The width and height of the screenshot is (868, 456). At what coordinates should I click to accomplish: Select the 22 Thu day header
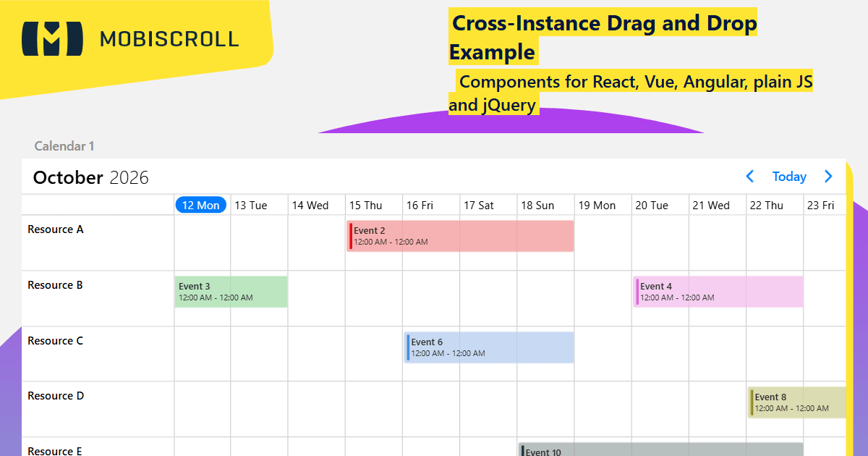[767, 206]
